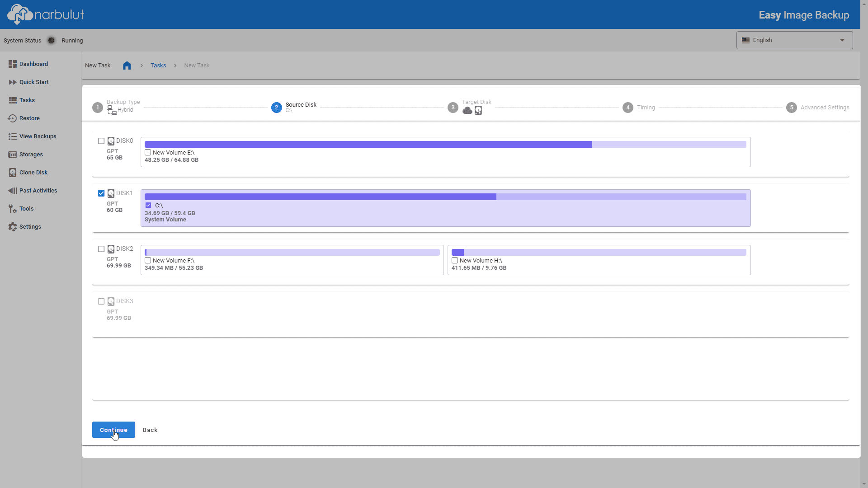Click the page vertical scrollbar
The image size is (868, 488).
[864, 244]
